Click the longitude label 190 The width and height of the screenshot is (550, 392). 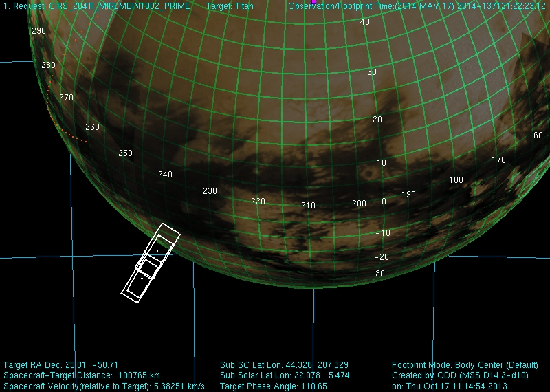(408, 195)
